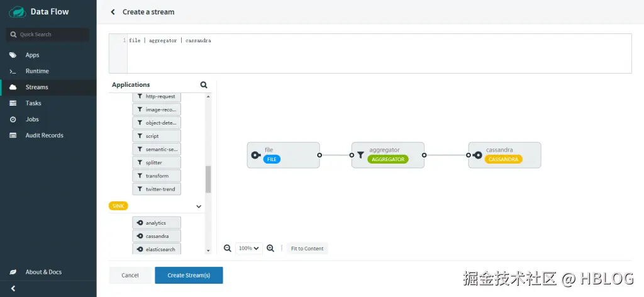Click the Apps tags icon

(13, 55)
